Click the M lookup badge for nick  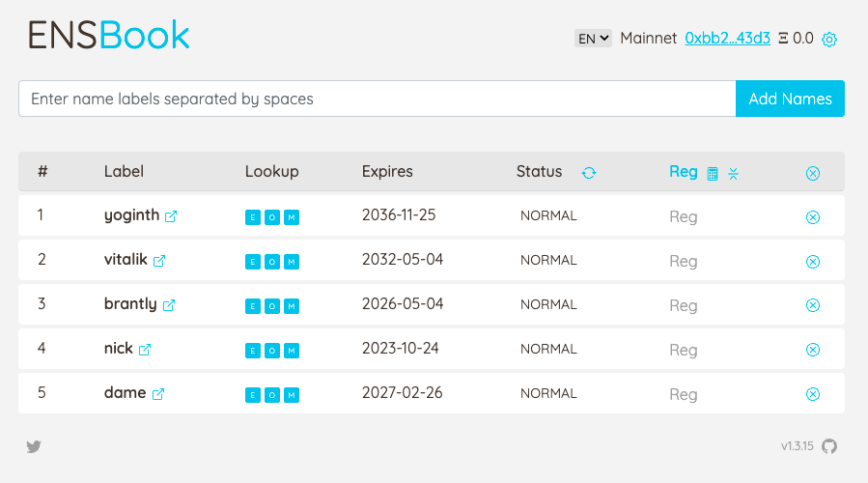click(x=292, y=350)
